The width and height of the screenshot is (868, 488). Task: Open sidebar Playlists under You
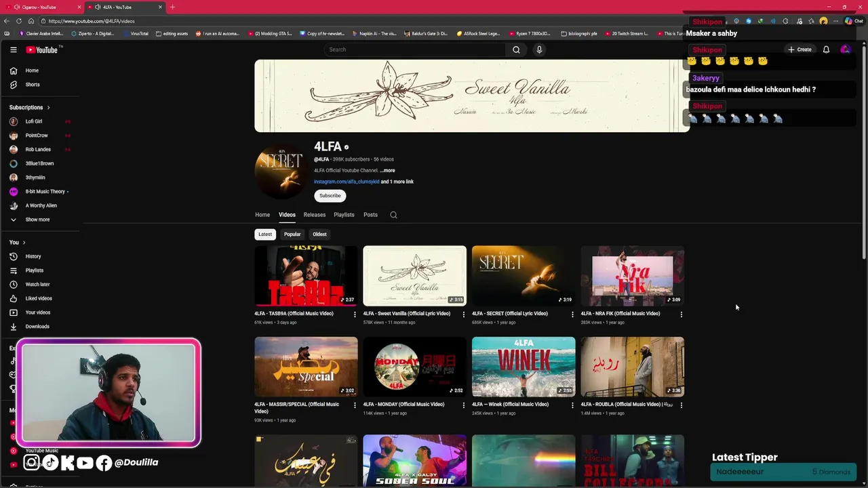[27, 270]
